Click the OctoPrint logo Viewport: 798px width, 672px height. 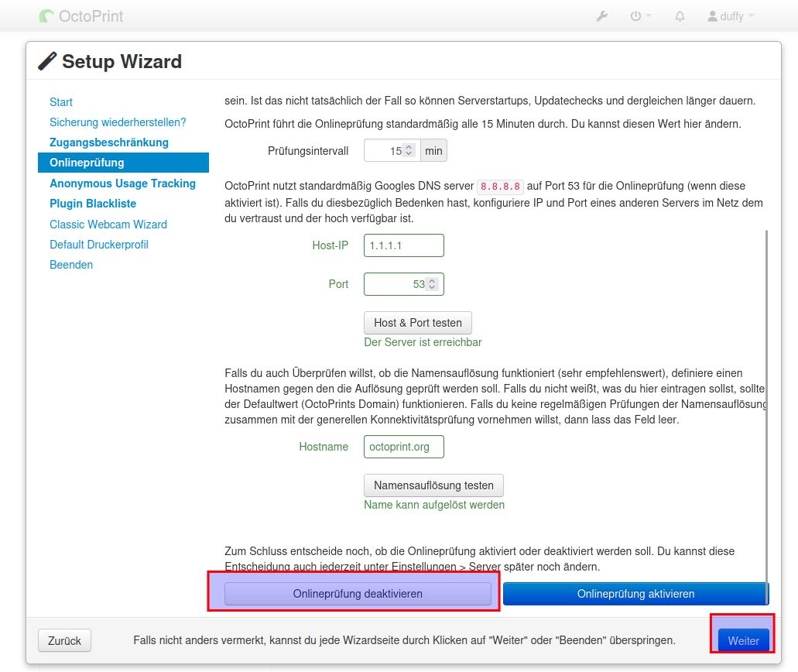click(81, 16)
